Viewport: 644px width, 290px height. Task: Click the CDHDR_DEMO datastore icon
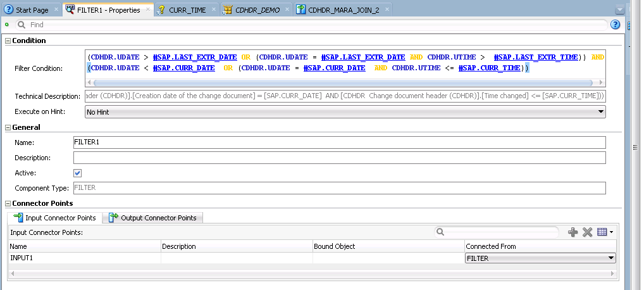tap(228, 10)
